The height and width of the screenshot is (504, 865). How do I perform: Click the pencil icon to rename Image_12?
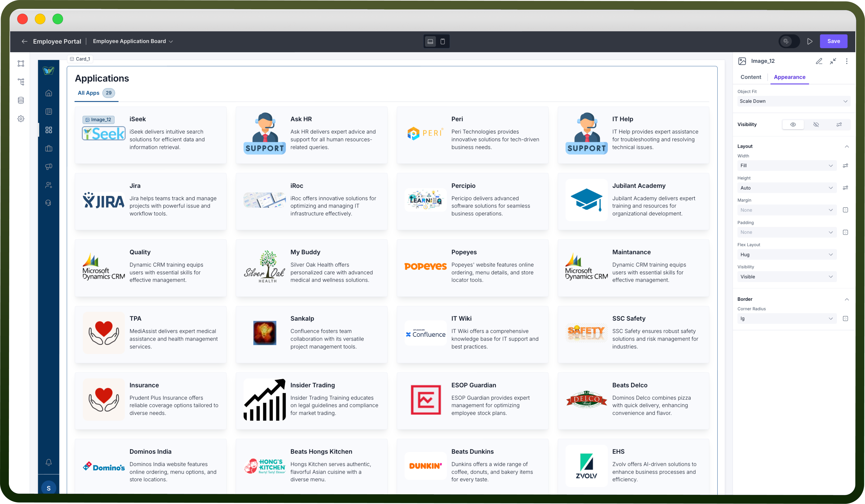tap(819, 61)
